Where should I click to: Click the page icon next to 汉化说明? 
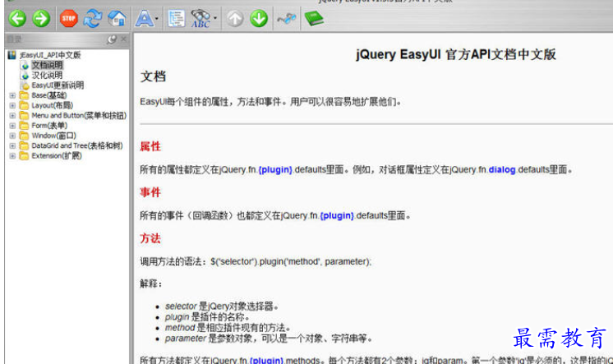pos(25,75)
